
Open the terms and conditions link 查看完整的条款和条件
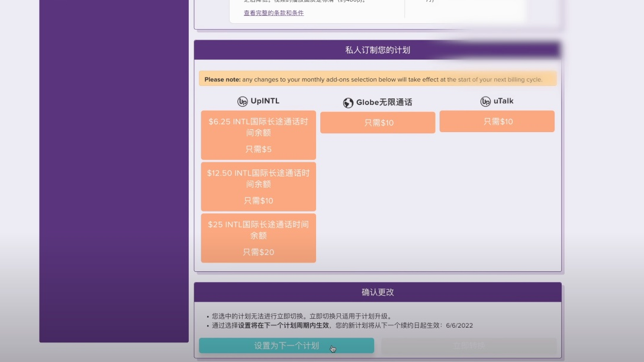273,12
